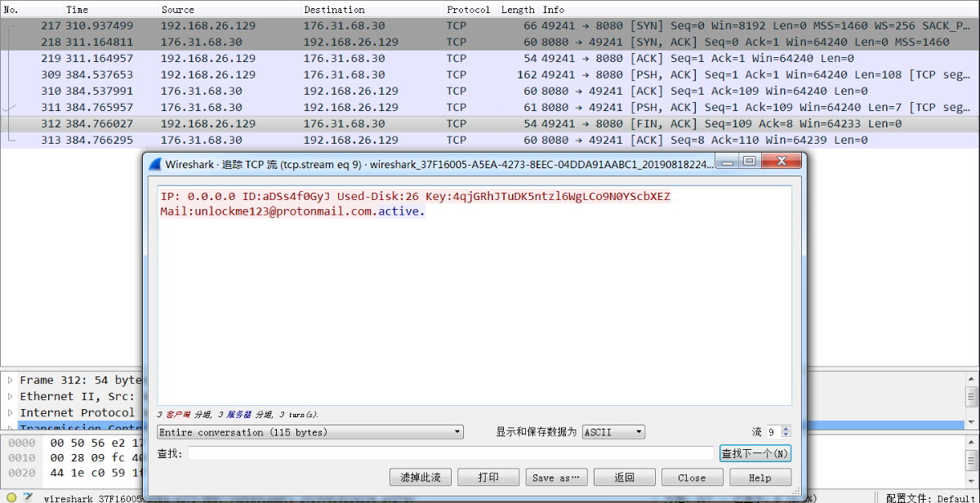Click the blue server reply text 'active.'
This screenshot has height=503, width=980.
click(401, 211)
